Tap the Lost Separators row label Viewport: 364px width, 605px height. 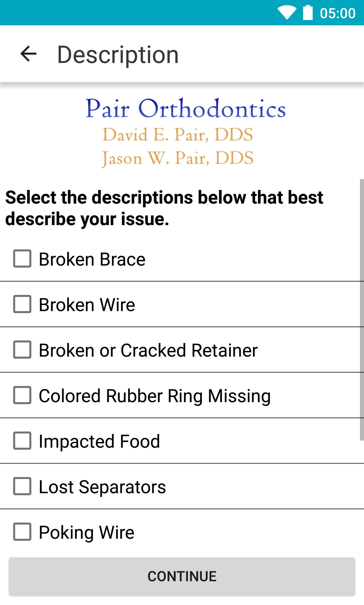tap(102, 487)
